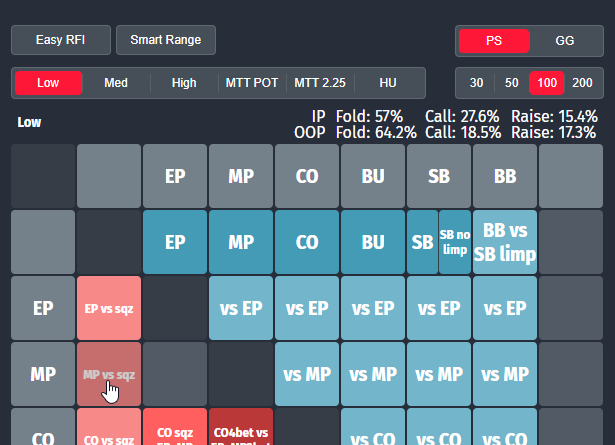Open the BB vs SB limp cell
615x445 pixels.
(505, 242)
